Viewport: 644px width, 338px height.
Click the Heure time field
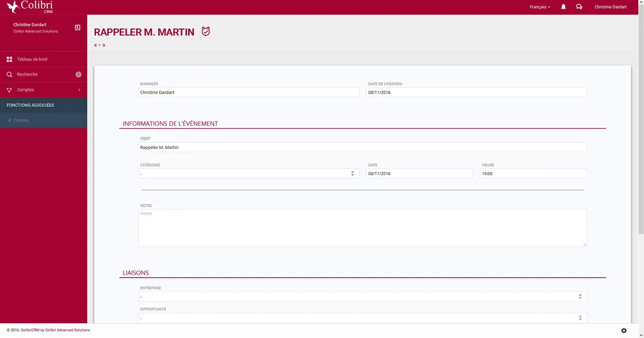click(533, 173)
